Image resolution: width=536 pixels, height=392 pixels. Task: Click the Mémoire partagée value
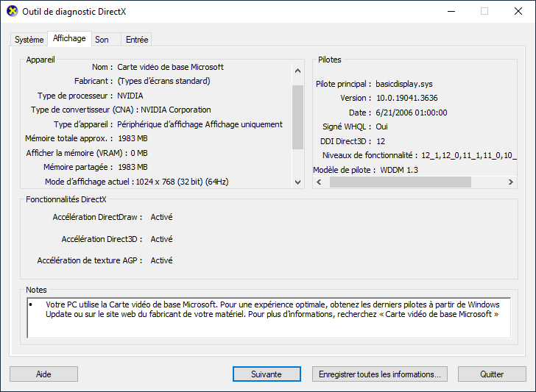point(133,167)
